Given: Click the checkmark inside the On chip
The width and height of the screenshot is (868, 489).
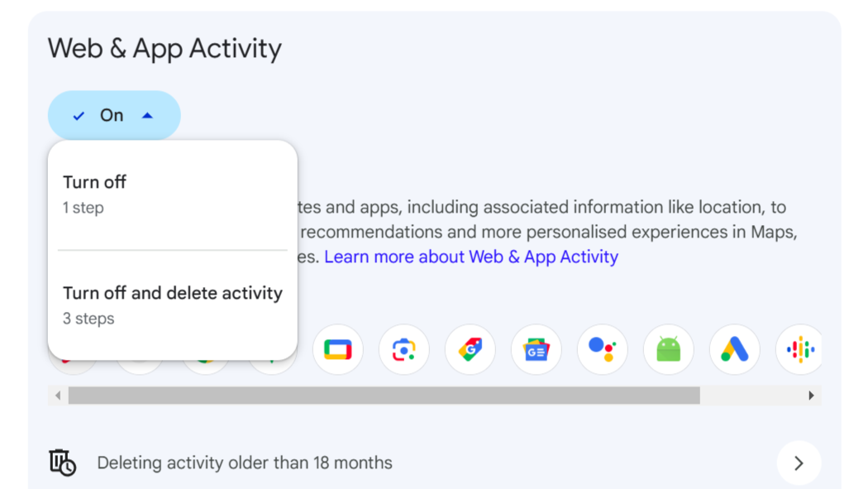Looking at the screenshot, I should click(x=79, y=115).
